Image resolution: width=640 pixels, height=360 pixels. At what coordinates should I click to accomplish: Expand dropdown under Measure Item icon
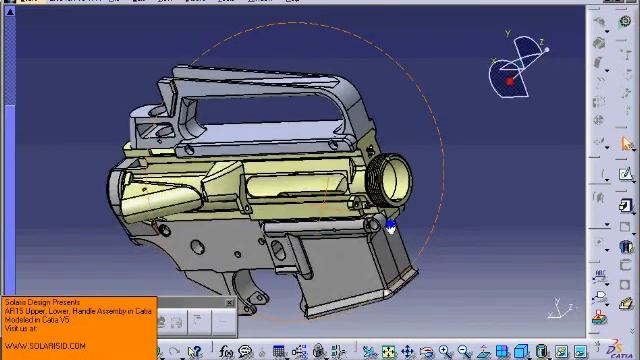[607, 304]
